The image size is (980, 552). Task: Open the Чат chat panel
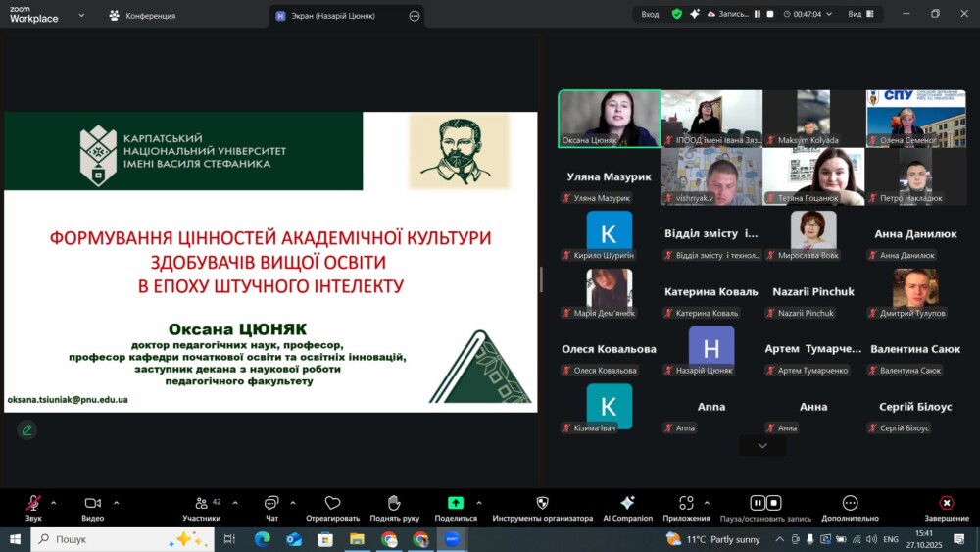[271, 504]
